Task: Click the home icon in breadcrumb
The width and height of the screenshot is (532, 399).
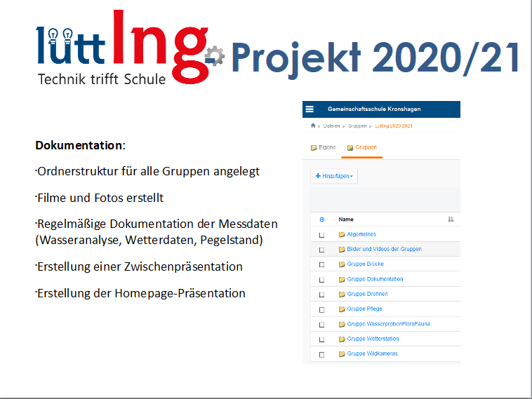Action: coord(313,126)
